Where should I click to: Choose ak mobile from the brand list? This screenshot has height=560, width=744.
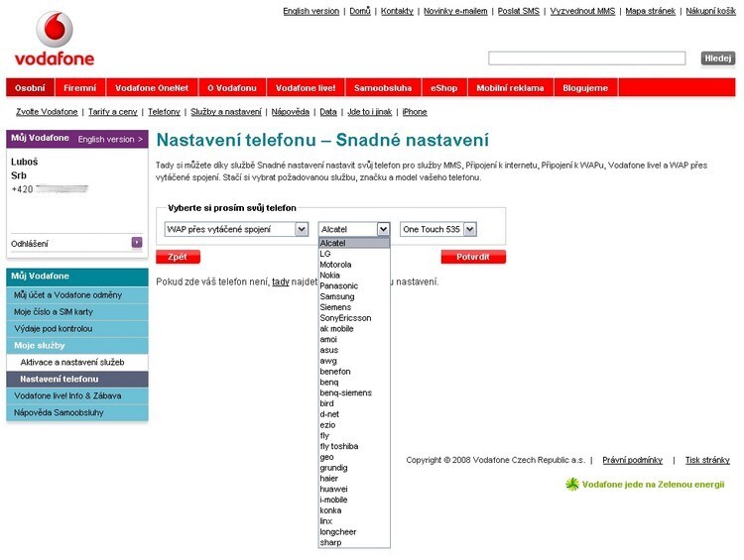(x=354, y=329)
